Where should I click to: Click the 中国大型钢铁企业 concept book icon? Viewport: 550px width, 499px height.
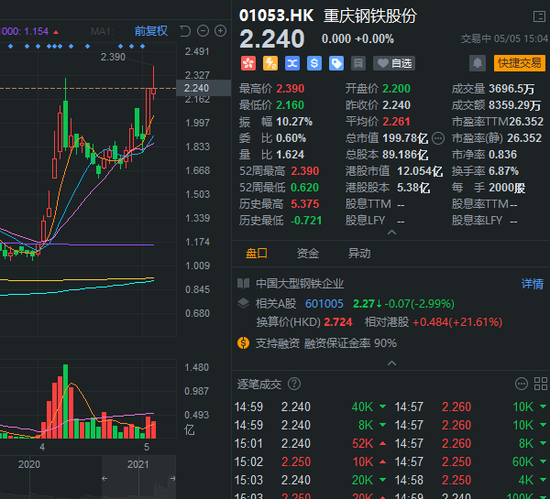pos(243,283)
